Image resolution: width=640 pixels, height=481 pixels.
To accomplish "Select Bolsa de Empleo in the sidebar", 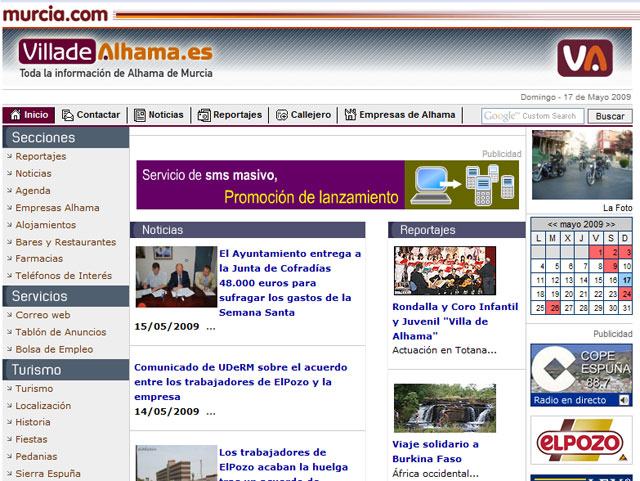I will [54, 349].
